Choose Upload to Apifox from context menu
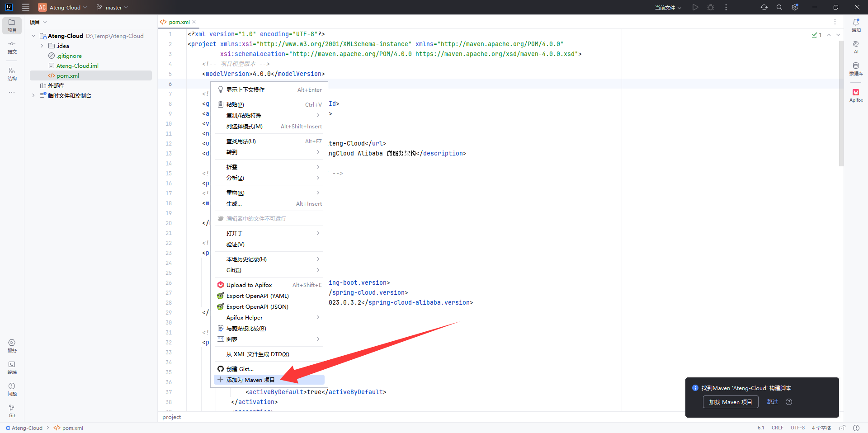The width and height of the screenshot is (868, 433). [x=249, y=285]
